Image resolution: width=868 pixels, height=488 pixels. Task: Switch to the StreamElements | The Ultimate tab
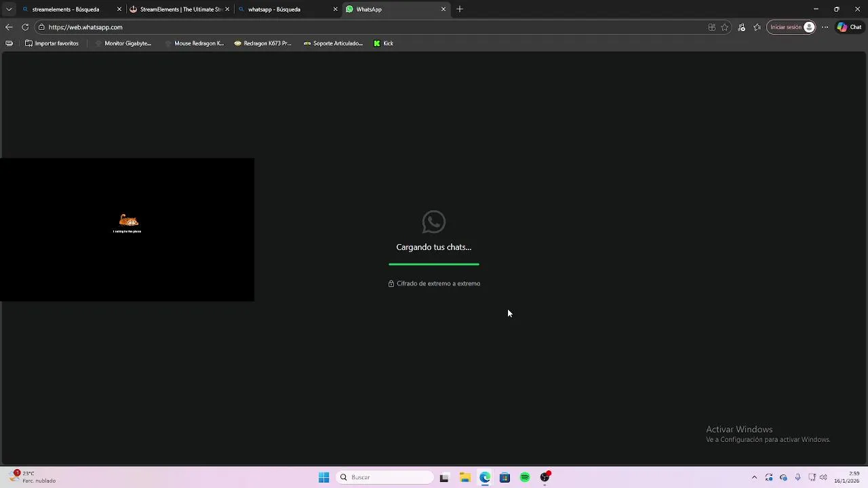click(180, 9)
